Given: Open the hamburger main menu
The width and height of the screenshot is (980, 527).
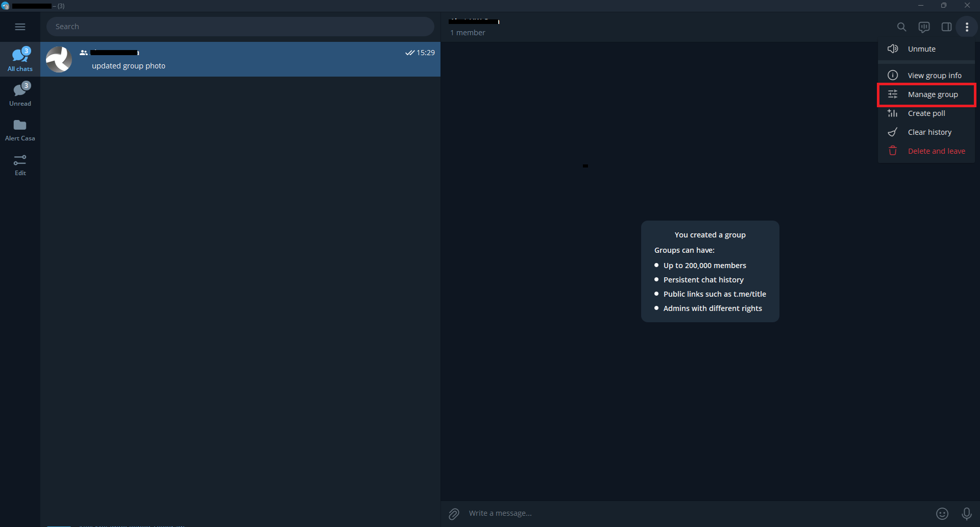Looking at the screenshot, I should pos(20,27).
